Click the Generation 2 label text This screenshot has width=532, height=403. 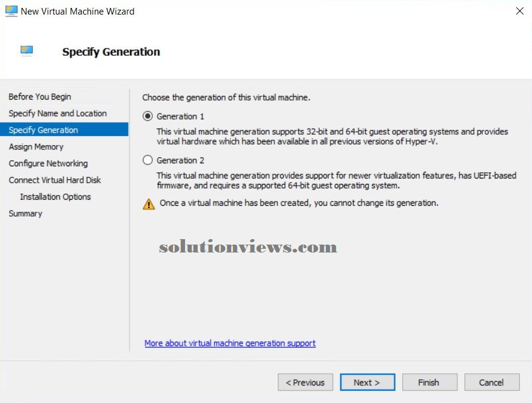(x=180, y=160)
